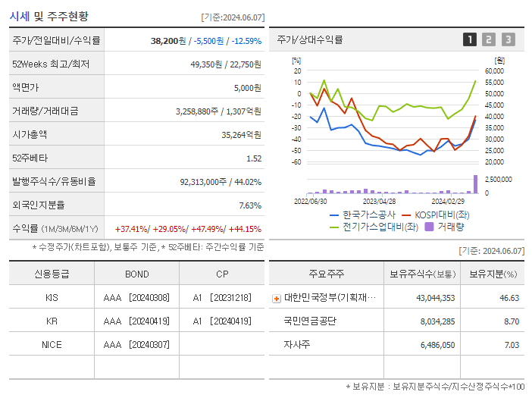Switch to chart tab 1
The width and height of the screenshot is (532, 398).
pos(470,39)
